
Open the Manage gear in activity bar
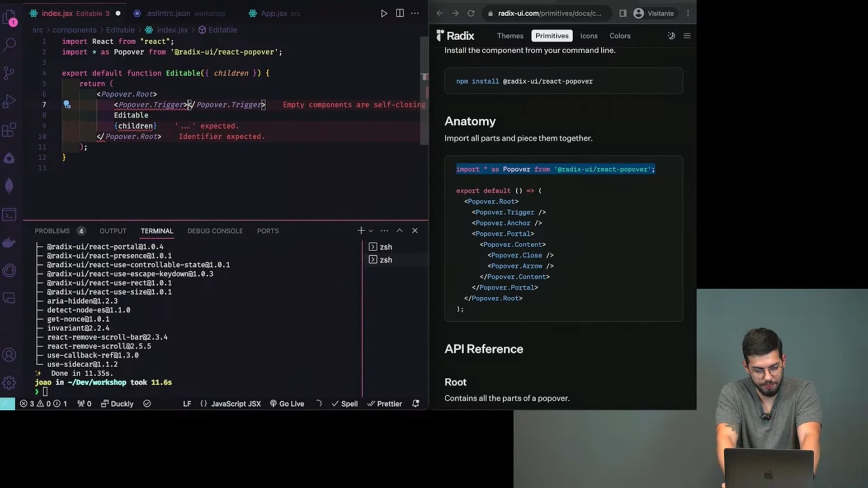point(9,383)
